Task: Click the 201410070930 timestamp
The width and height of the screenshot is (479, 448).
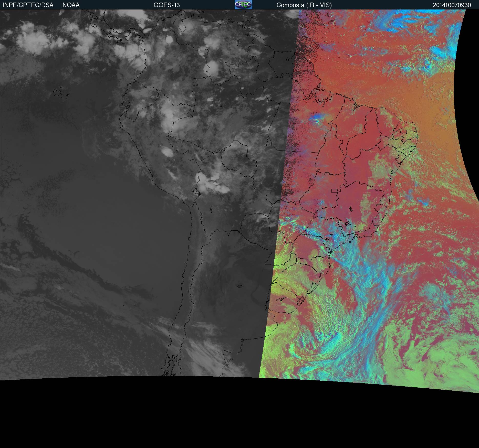Action: pos(452,5)
